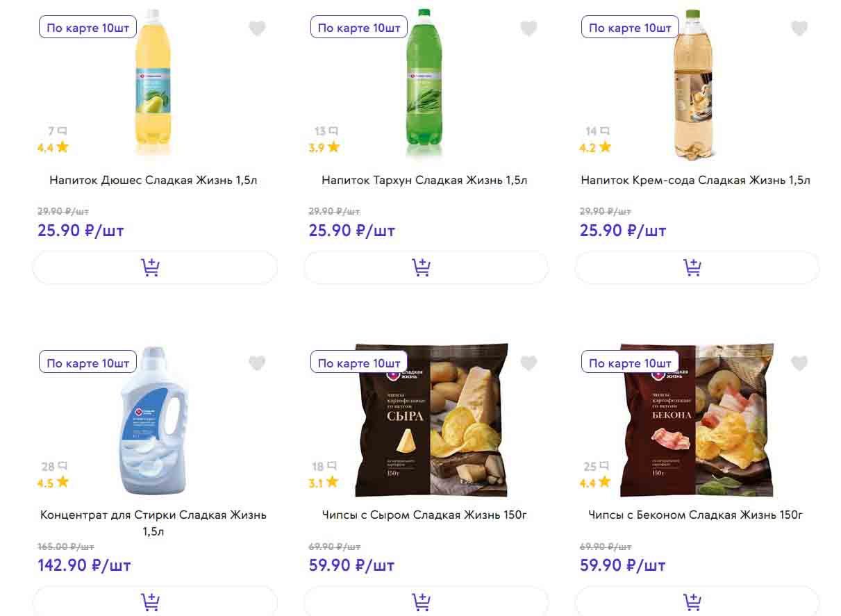Viewport: 841px width, 616px height.
Task: View the 13 reviews for Тархун
Action: 326,131
